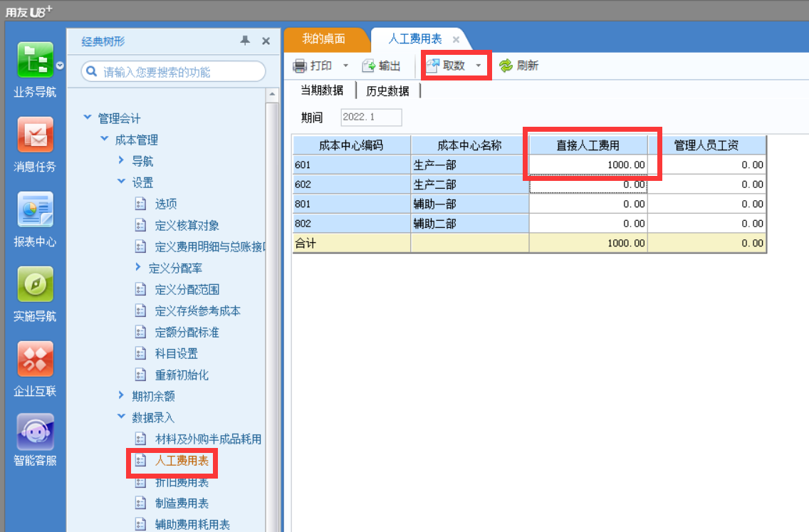Image resolution: width=809 pixels, height=532 pixels.
Task: Open the 取数 dropdown arrow
Action: [x=479, y=66]
